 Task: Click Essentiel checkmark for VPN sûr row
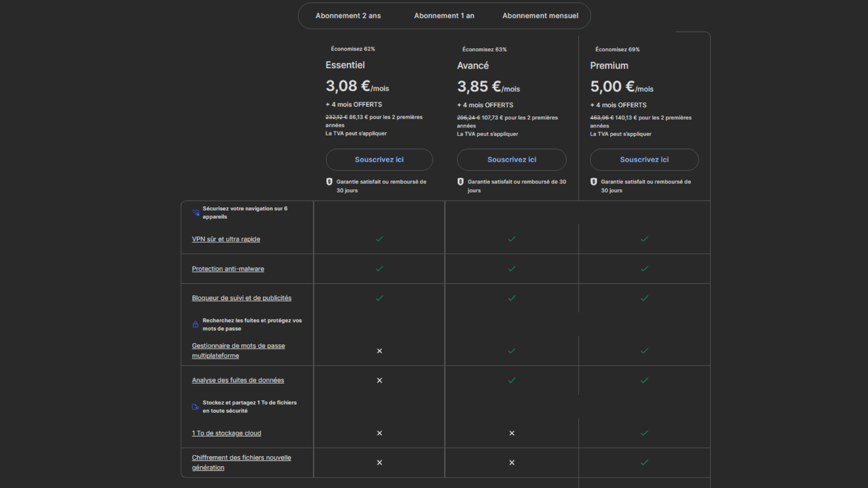click(379, 239)
